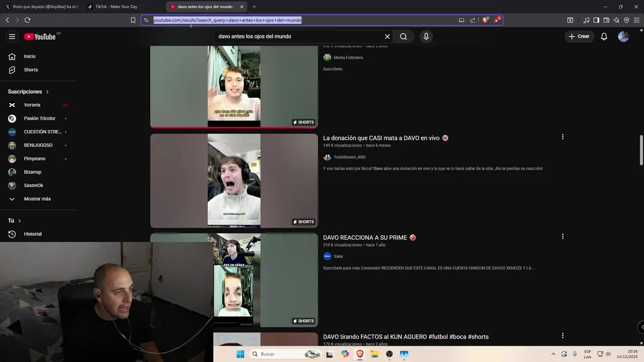Open YouTube notifications bell
The width and height of the screenshot is (644, 362).
pos(604,36)
